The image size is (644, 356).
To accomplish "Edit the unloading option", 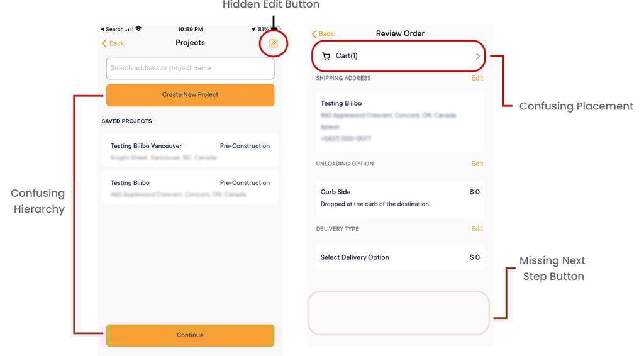I will coord(477,164).
